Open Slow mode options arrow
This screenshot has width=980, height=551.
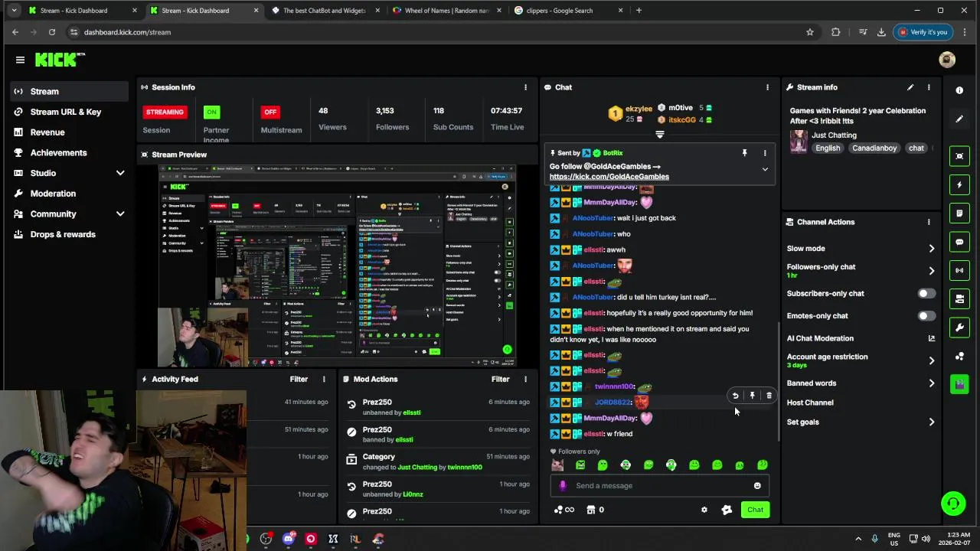pos(931,249)
